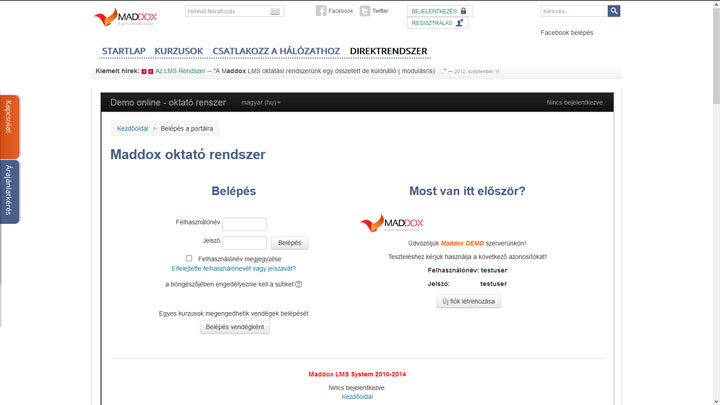720x405 pixels.
Task: Focus the Keresés search field
Action: (574, 11)
